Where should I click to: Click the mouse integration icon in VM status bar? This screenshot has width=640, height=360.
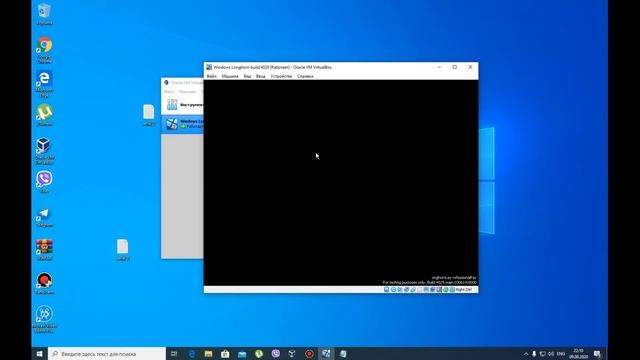(x=446, y=289)
